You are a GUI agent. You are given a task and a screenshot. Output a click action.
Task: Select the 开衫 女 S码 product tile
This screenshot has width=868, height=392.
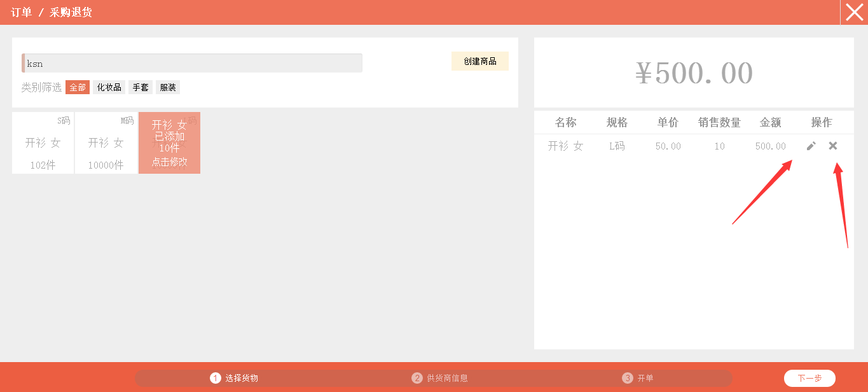(x=43, y=143)
